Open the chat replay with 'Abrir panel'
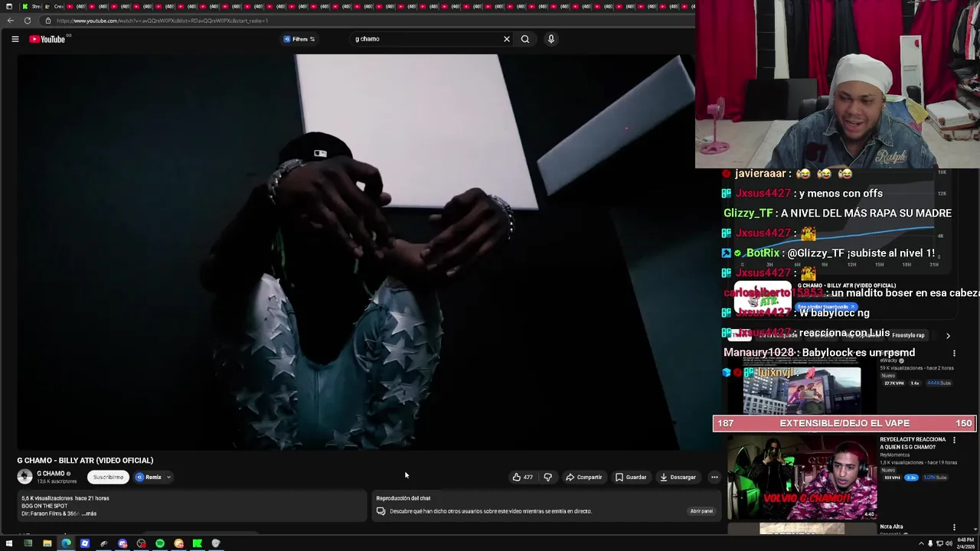This screenshot has height=551, width=980. 701,511
